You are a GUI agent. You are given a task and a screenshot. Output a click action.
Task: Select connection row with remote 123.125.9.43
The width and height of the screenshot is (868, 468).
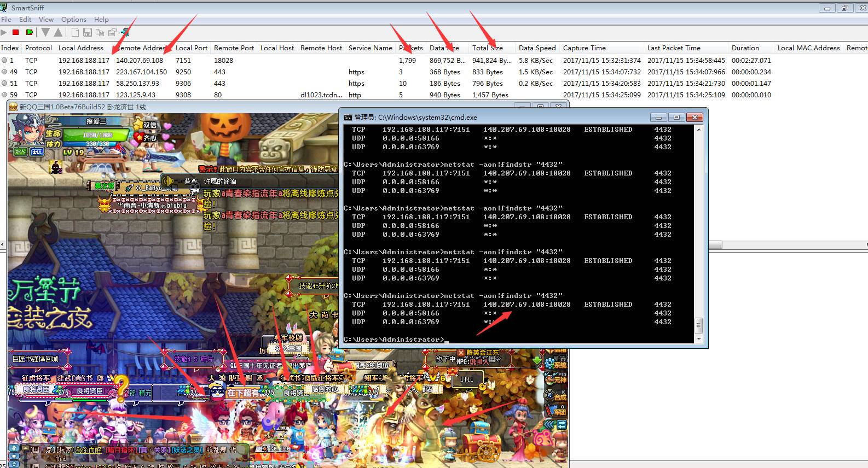434,95
